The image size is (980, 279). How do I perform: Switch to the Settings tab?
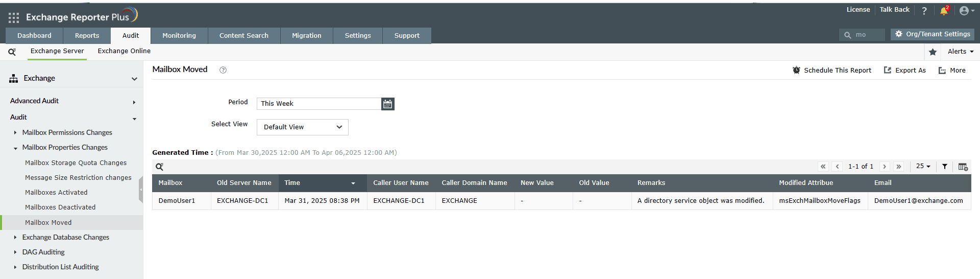[358, 36]
